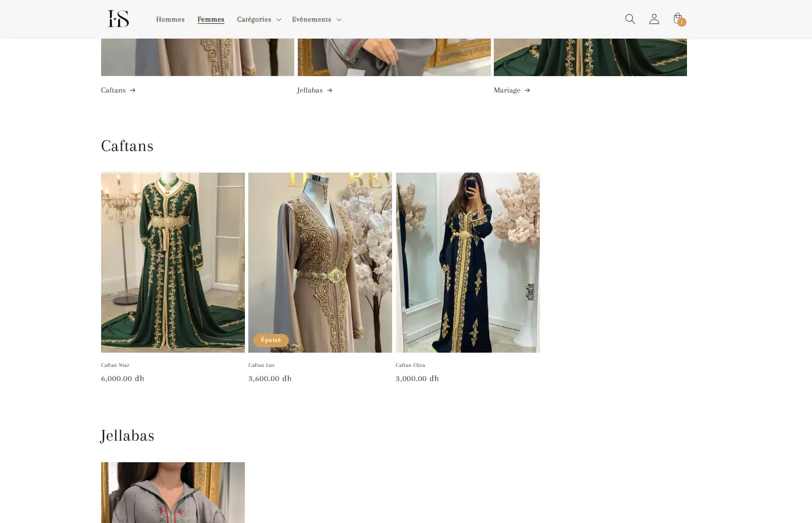Open the Caftan Niaz product link
Viewport: 812px width, 523px height.
click(x=115, y=365)
